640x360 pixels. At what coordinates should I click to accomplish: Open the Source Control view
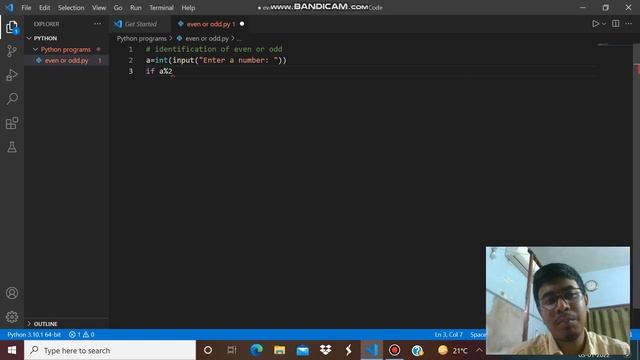12,51
